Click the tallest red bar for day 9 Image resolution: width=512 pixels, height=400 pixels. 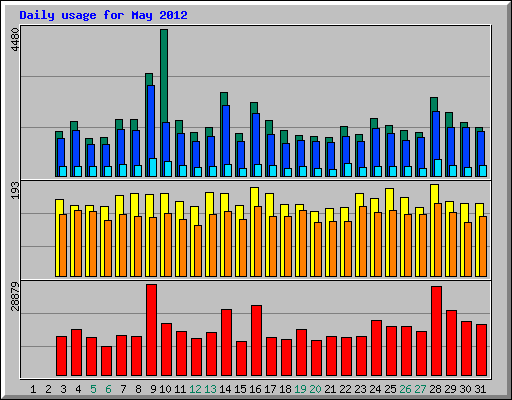[x=152, y=330]
